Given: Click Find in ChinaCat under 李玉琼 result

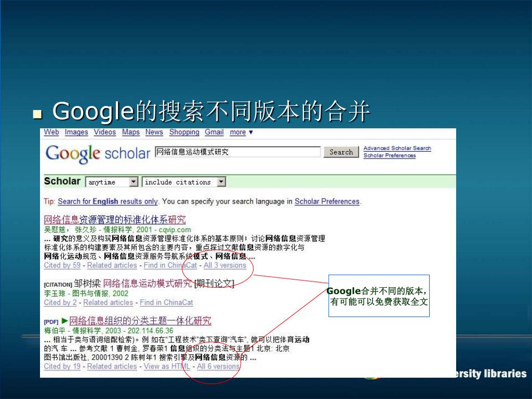Looking at the screenshot, I should pyautogui.click(x=166, y=302).
